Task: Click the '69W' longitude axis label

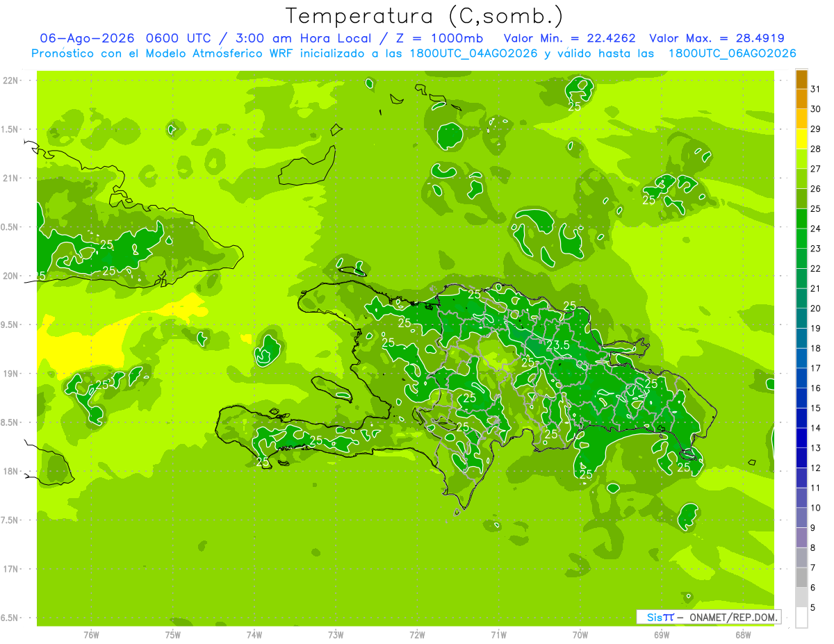Action: 662,635
